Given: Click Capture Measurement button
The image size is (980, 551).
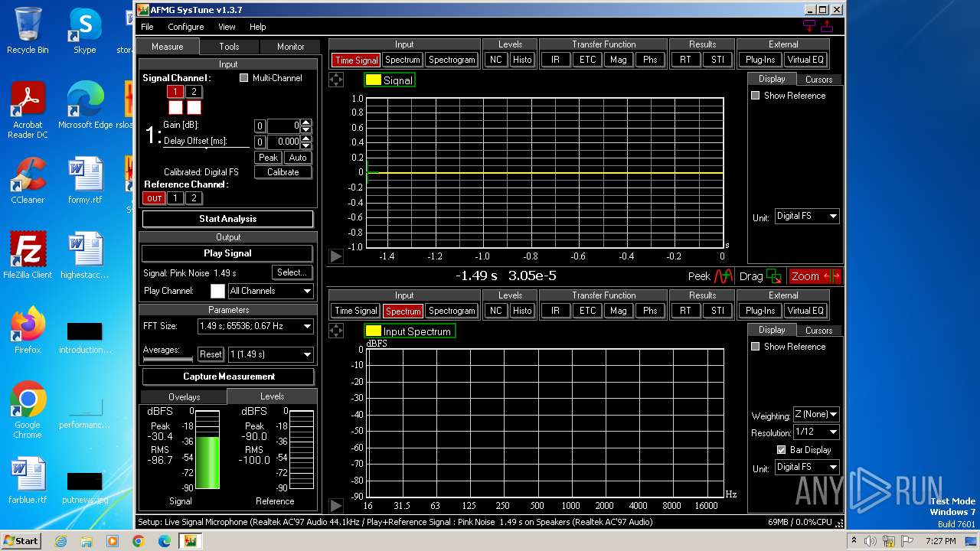Looking at the screenshot, I should (x=228, y=377).
